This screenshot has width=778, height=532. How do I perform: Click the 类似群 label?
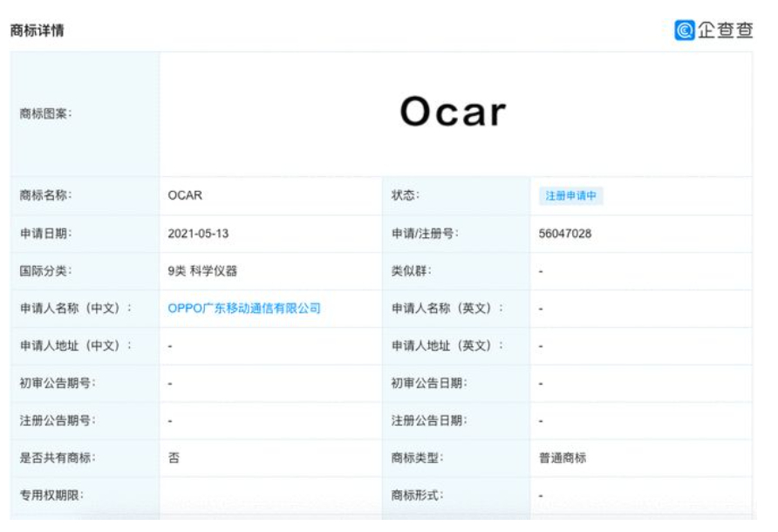[x=412, y=271]
